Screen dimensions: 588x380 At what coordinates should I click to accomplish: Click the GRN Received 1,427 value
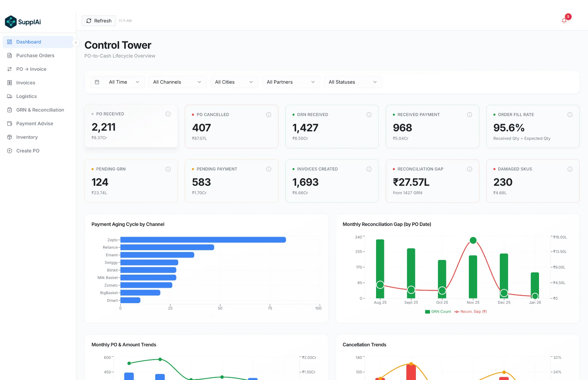(305, 128)
